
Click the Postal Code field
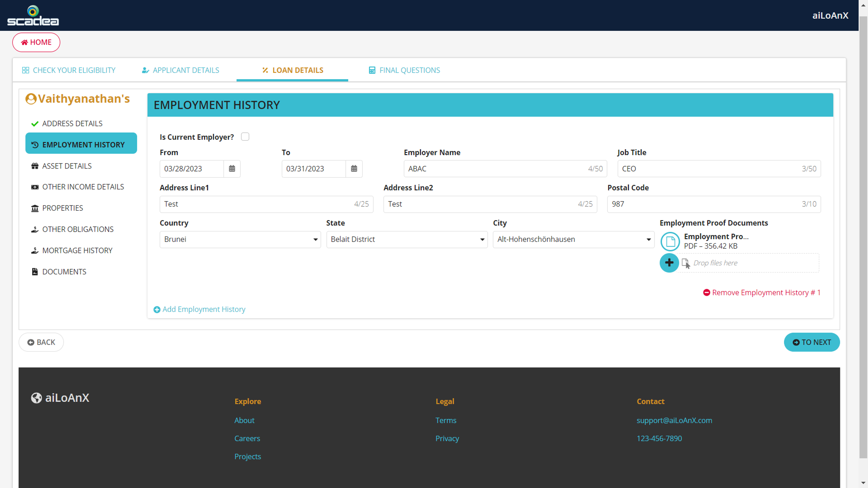coord(714,204)
